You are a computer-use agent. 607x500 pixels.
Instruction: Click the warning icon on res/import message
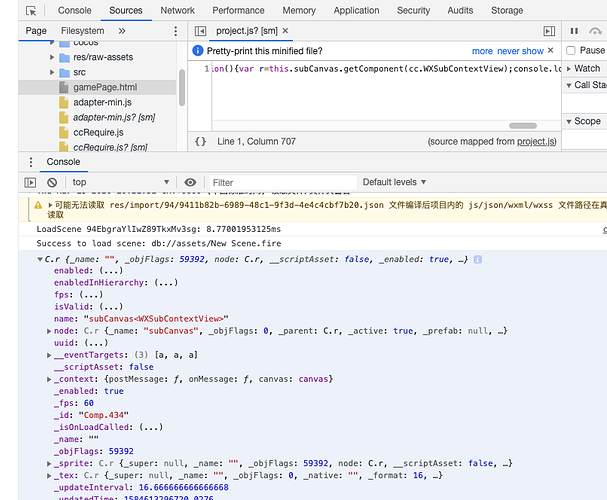[38, 205]
